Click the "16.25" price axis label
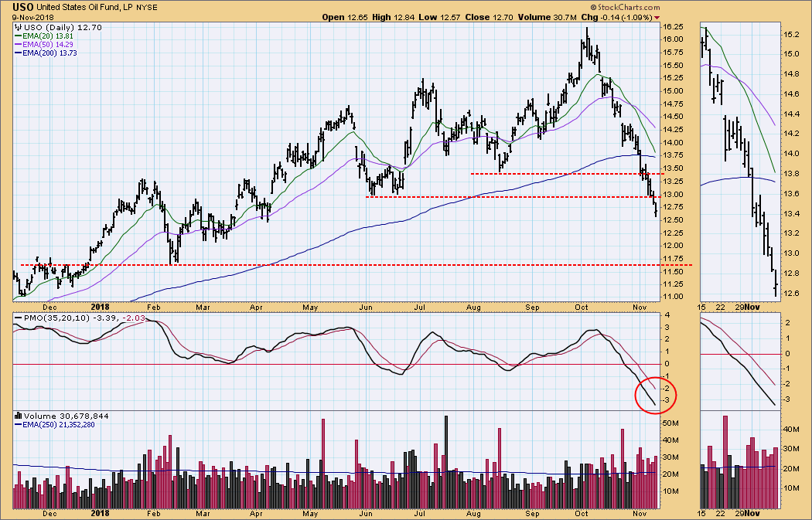This screenshot has height=520, width=812. point(673,26)
